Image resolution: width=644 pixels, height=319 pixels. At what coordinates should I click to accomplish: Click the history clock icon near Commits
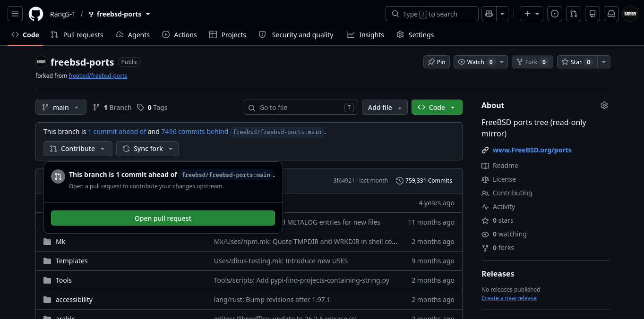(x=400, y=180)
